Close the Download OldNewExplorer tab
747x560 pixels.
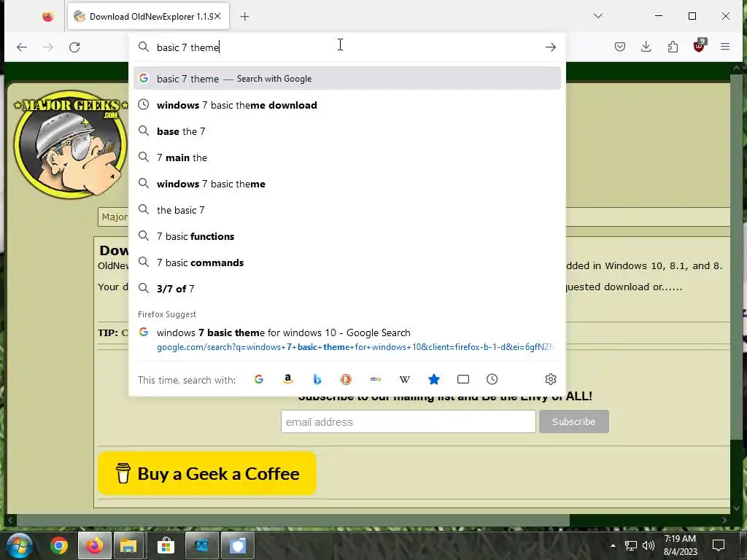point(217,16)
